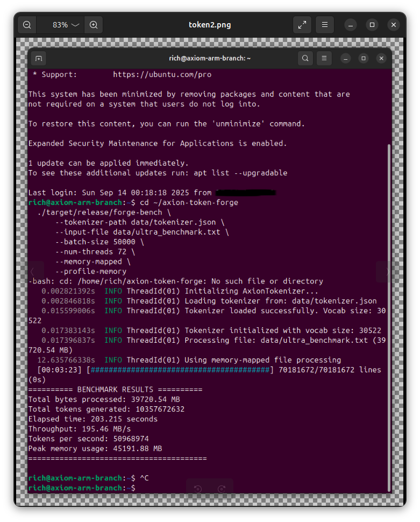
Task: Click the terminal close button in the picture
Action: point(381,59)
